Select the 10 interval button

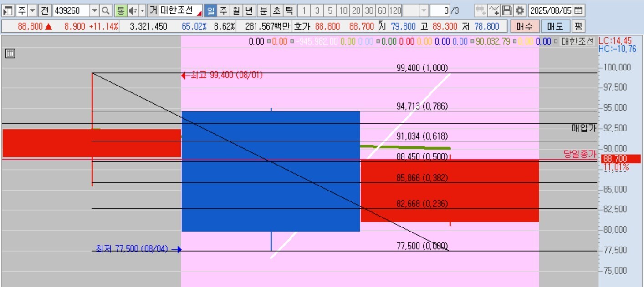[x=343, y=10]
